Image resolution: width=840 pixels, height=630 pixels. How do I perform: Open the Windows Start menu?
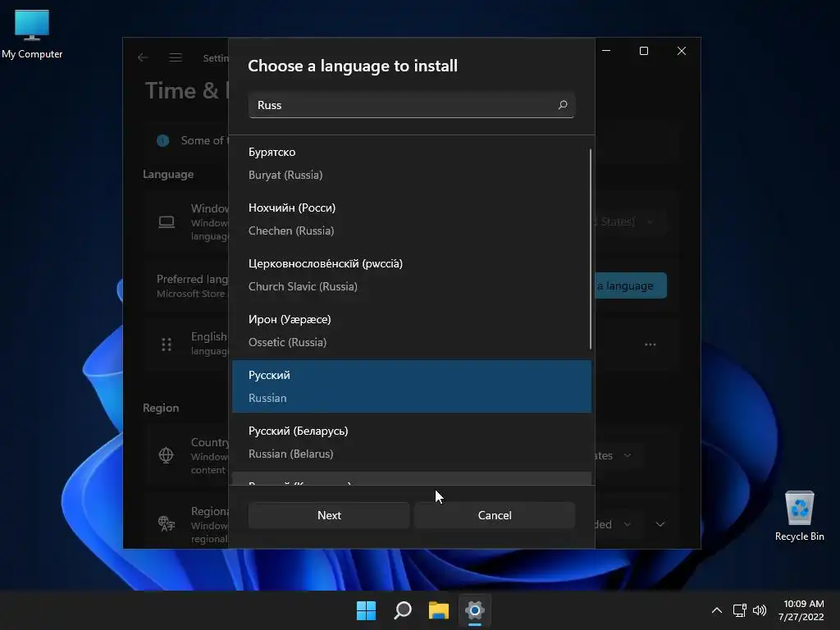[367, 610]
